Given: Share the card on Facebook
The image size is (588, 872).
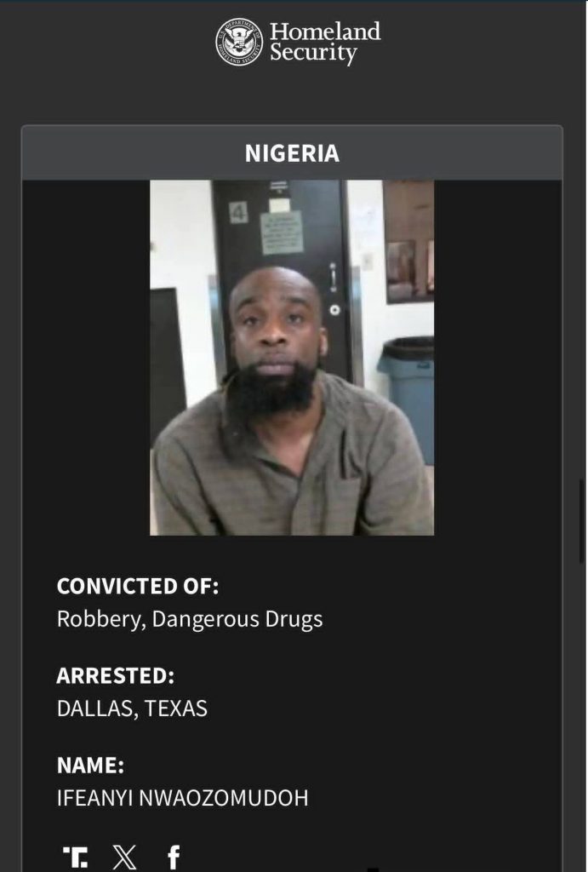Looking at the screenshot, I should (174, 857).
